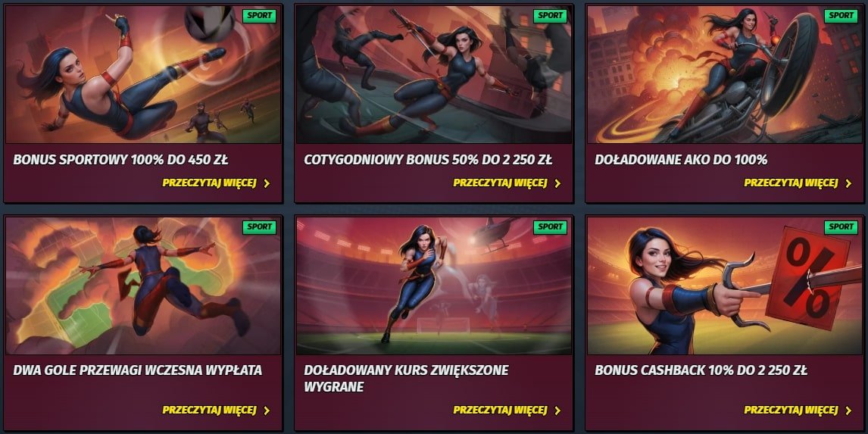
Task: Click SPORT tag on Dwa Gole Przewagi card
Action: coord(259,226)
